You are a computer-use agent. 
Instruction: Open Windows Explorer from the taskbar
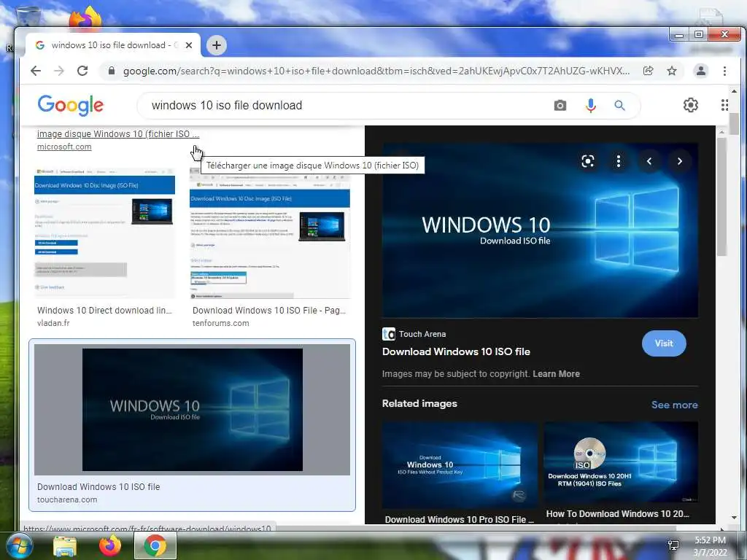coord(65,546)
